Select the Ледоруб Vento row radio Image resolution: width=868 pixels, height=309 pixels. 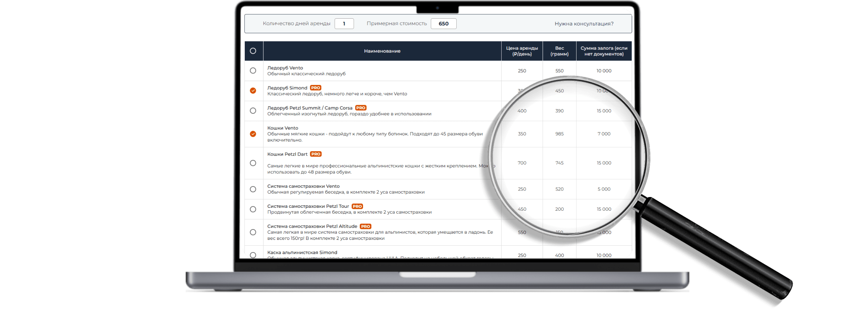click(x=253, y=71)
